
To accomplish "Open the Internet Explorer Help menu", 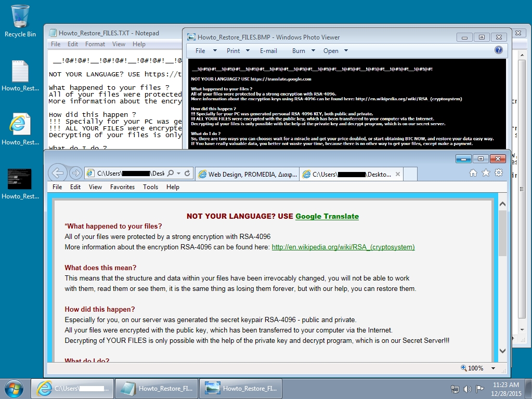I will (173, 187).
